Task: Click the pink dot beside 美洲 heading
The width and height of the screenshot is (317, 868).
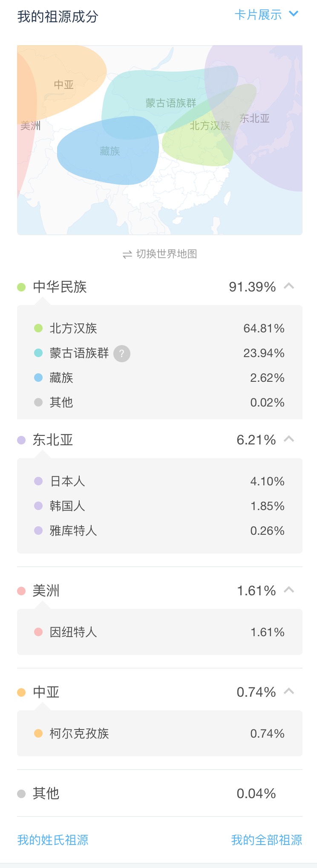Action: pyautogui.click(x=21, y=591)
